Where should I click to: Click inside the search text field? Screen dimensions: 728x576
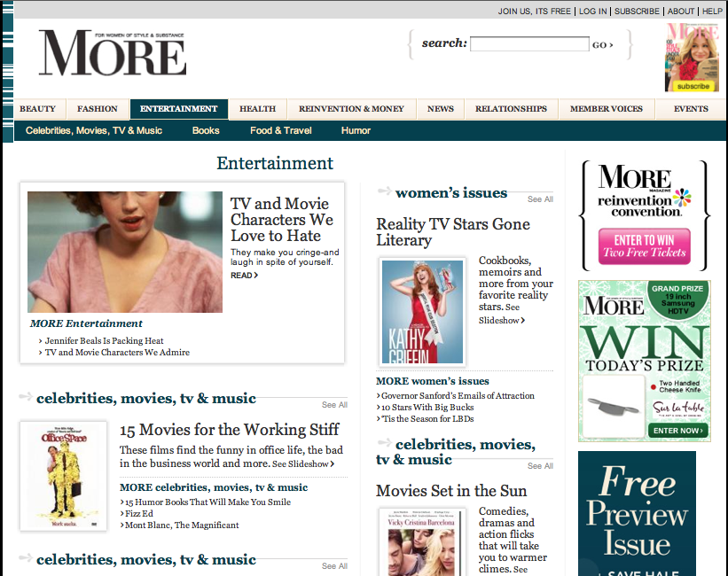click(529, 43)
